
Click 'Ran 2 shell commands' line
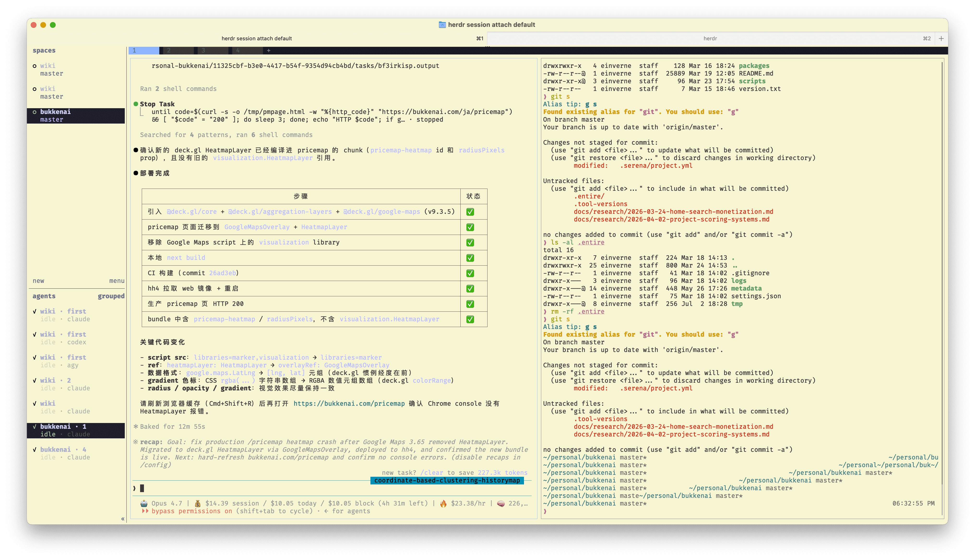(x=178, y=89)
